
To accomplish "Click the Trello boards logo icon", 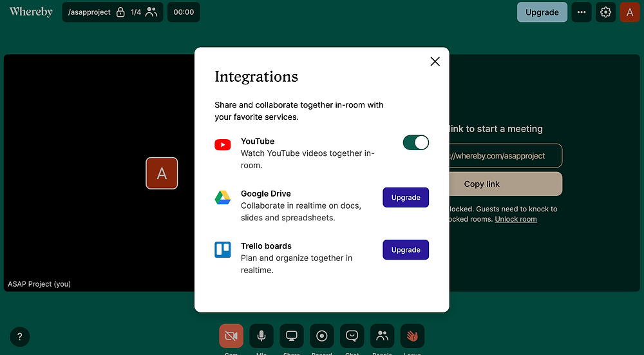I will [x=223, y=249].
